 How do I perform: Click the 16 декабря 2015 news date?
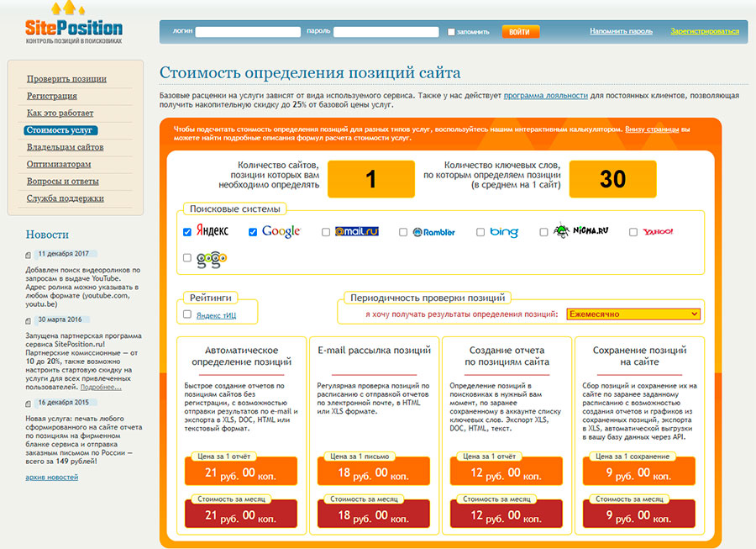point(64,403)
